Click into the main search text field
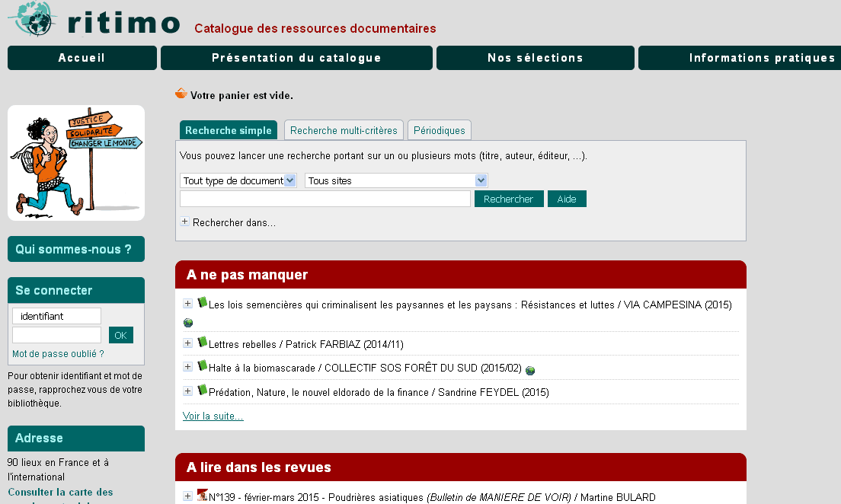Image resolution: width=841 pixels, height=504 pixels. [x=325, y=199]
